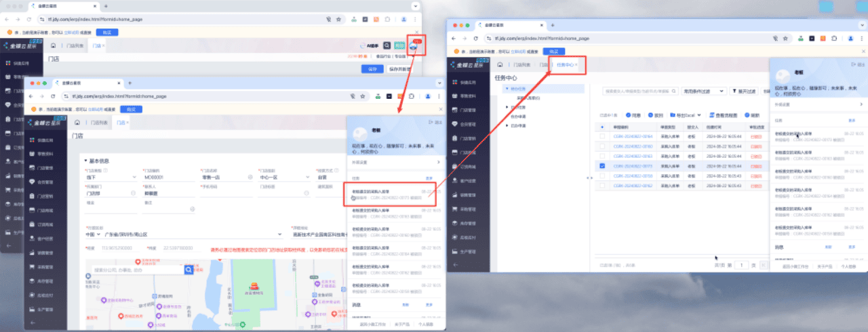Check the row CGRK-20240822-00158 checkbox
The width and height of the screenshot is (868, 332).
(603, 175)
